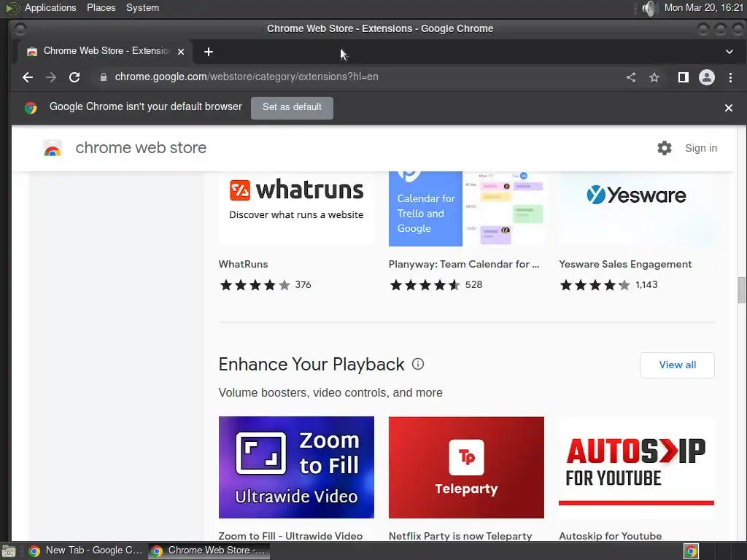This screenshot has width=747, height=560.
Task: Click Set as default button
Action: click(x=292, y=108)
